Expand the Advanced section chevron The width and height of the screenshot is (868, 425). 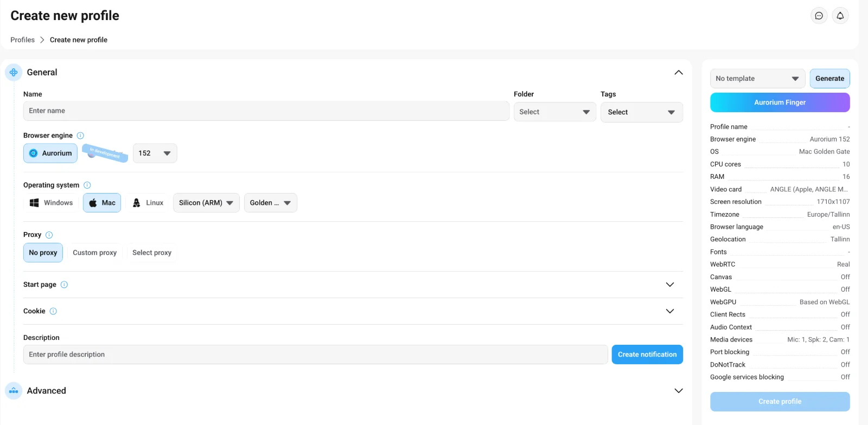tap(679, 391)
